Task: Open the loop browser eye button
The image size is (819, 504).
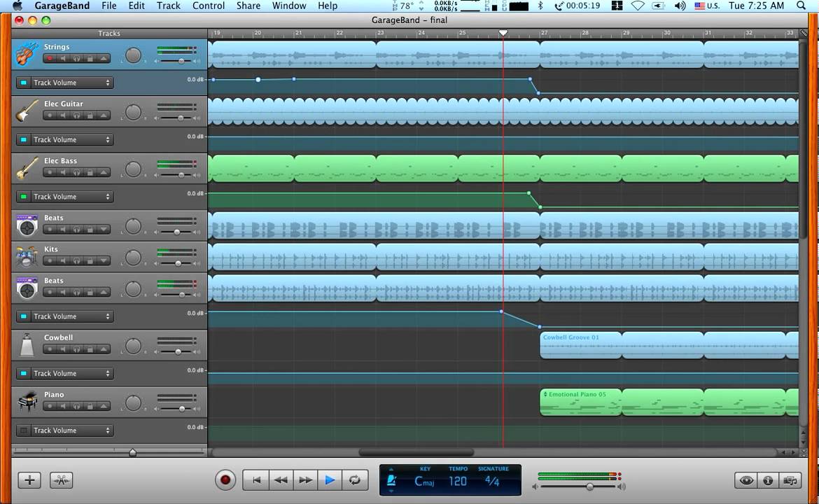Action: coord(746,480)
